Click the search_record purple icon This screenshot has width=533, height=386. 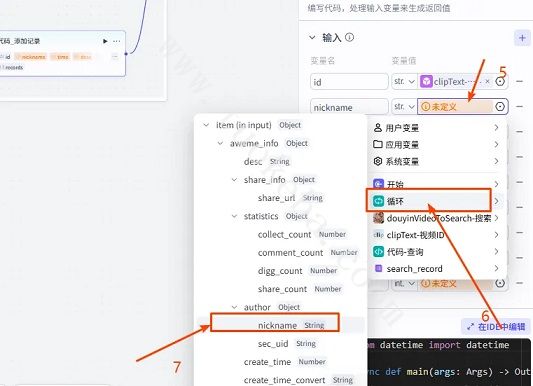click(378, 268)
